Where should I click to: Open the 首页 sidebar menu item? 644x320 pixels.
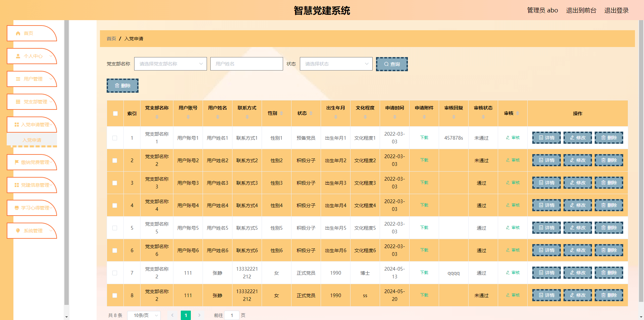coord(32,33)
